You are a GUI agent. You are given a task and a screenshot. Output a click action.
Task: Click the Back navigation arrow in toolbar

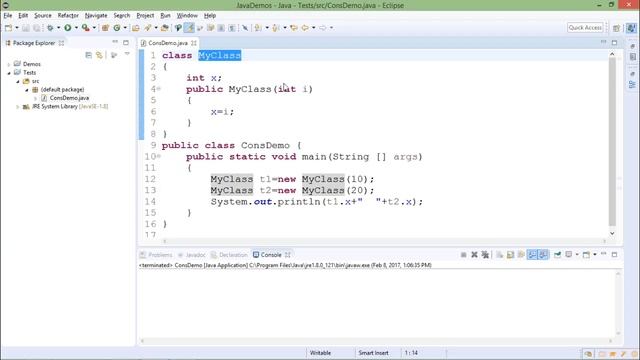pyautogui.click(x=305, y=28)
